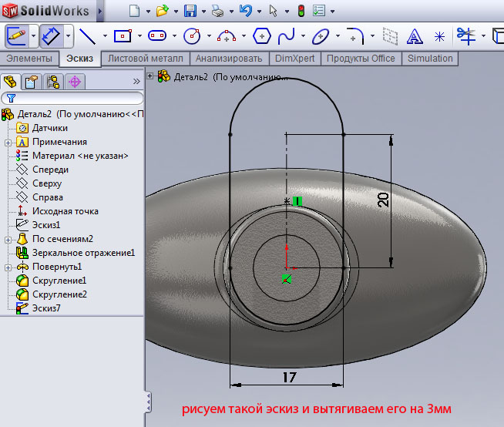Select Эскиз7 in the feature tree
Screen dimensions: 504x427
point(46,308)
